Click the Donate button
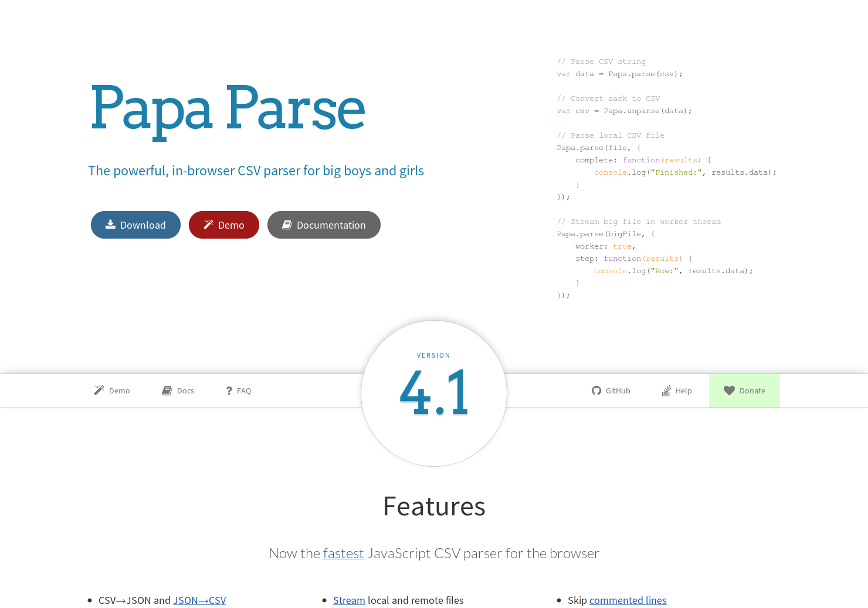Image resolution: width=868 pixels, height=608 pixels. tap(752, 390)
